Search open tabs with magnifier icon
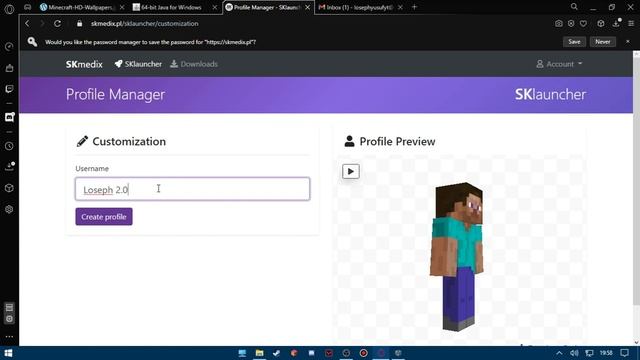The width and height of the screenshot is (640, 360). [x=574, y=7]
